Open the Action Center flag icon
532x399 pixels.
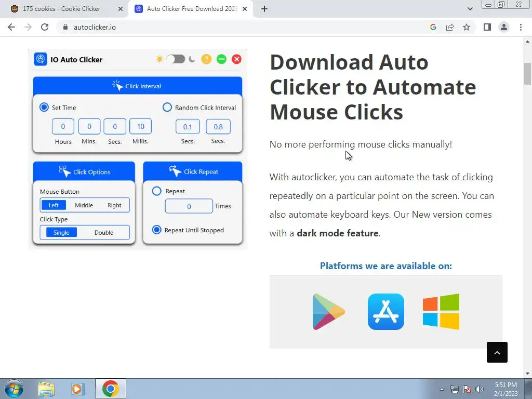point(467,389)
